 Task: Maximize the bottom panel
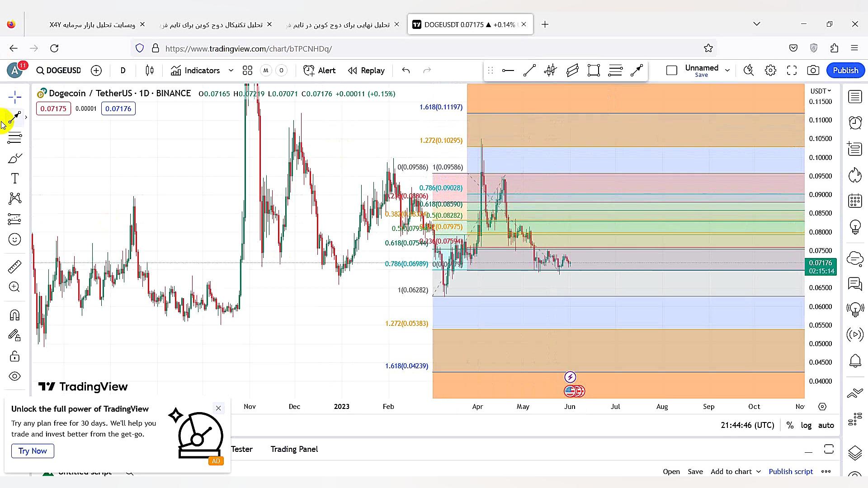tap(829, 449)
